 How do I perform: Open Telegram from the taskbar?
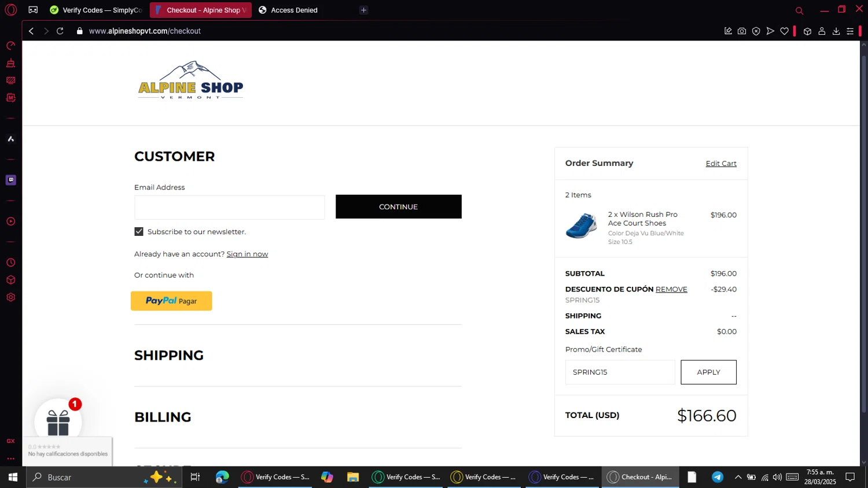pos(718,477)
